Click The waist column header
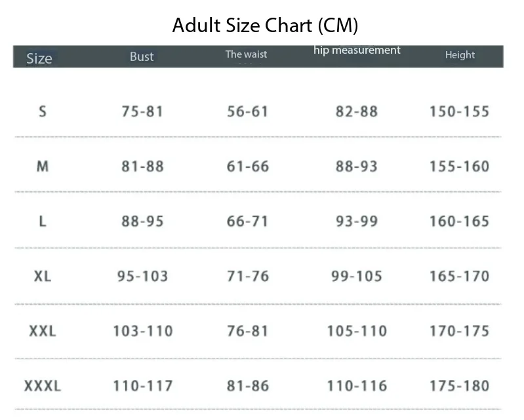 (x=246, y=54)
